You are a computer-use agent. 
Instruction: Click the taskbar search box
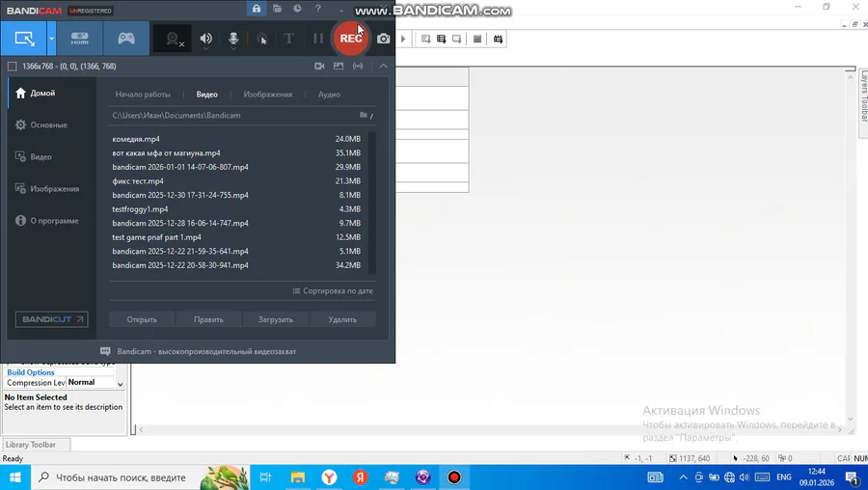coord(141,477)
